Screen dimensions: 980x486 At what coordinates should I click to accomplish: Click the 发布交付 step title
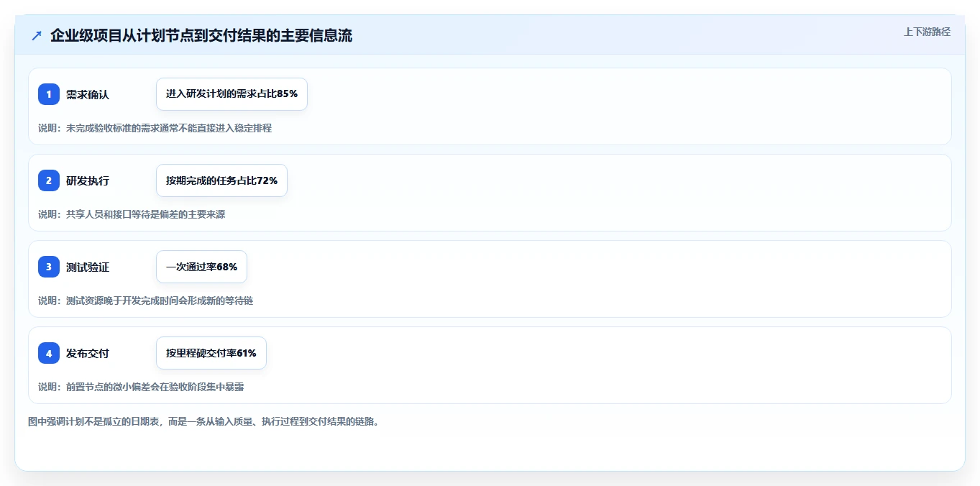pos(88,353)
